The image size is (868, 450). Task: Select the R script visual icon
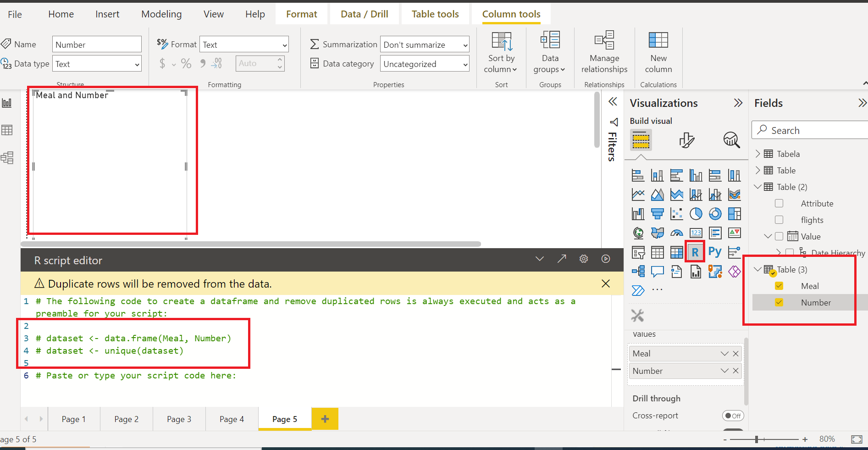[x=695, y=252]
